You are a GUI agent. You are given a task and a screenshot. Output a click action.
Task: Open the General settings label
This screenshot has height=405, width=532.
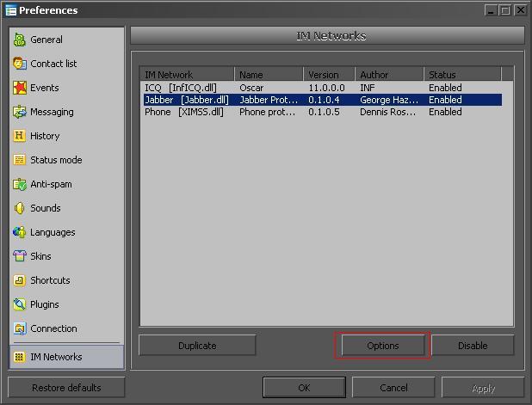[x=46, y=40]
